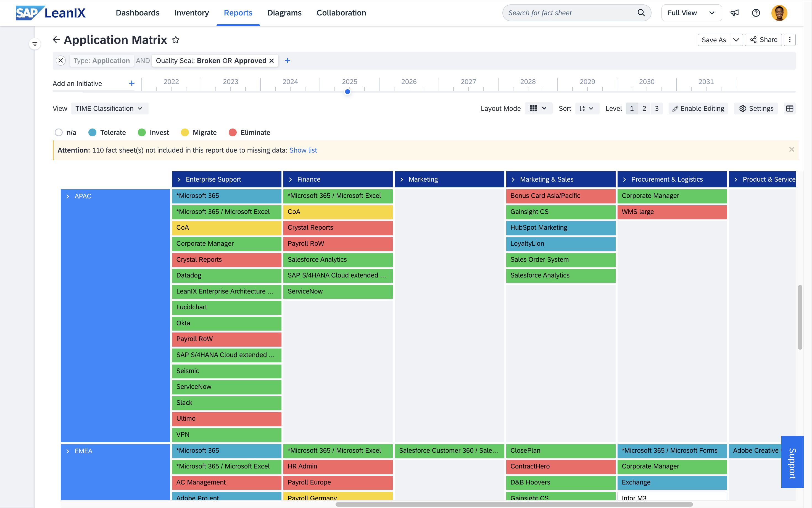Remove the Quality Seal filter
Screen dimensions: 812x508
pos(271,61)
